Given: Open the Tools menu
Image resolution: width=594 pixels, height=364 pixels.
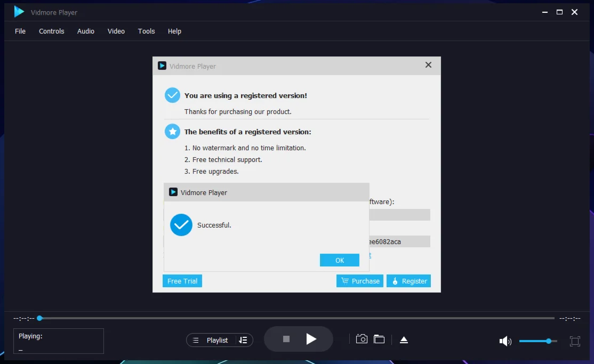Looking at the screenshot, I should tap(146, 31).
